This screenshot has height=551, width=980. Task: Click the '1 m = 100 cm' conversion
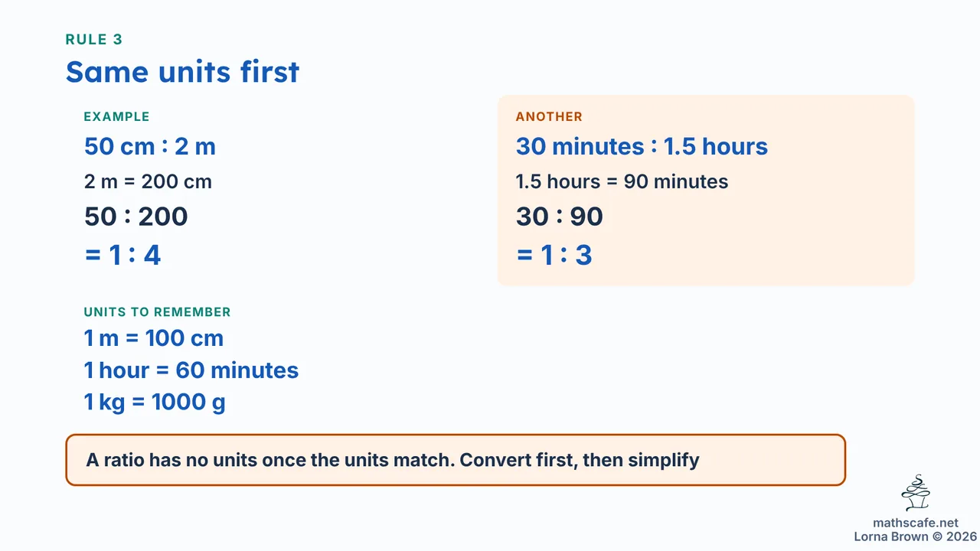pos(154,338)
